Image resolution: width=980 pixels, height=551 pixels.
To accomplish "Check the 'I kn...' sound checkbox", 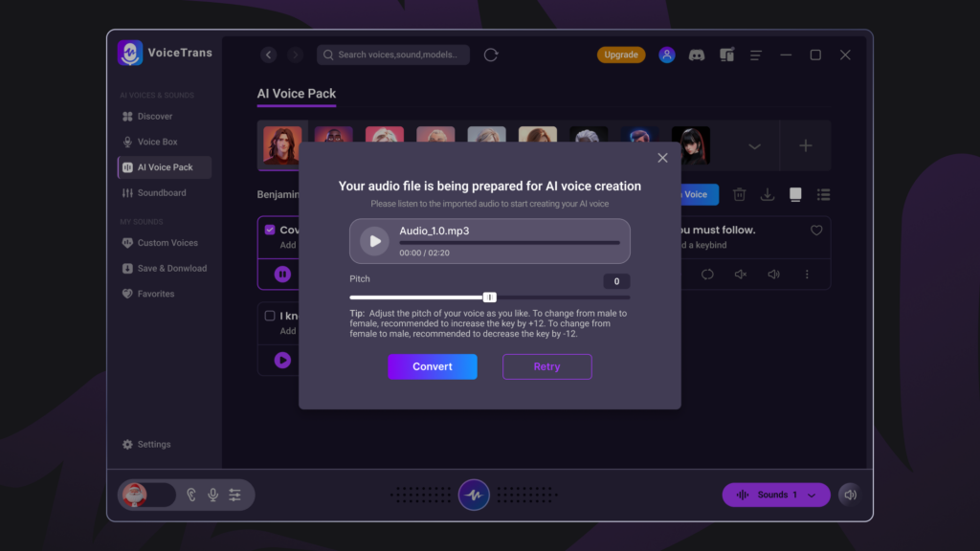I will point(269,316).
